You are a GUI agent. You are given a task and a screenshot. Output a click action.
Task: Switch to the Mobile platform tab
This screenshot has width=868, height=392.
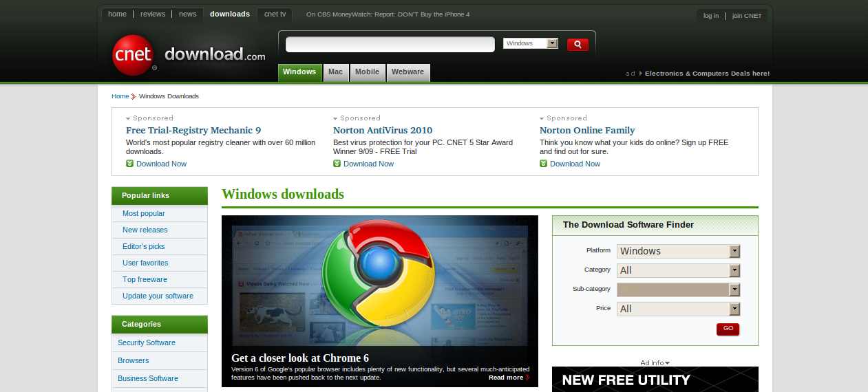367,72
